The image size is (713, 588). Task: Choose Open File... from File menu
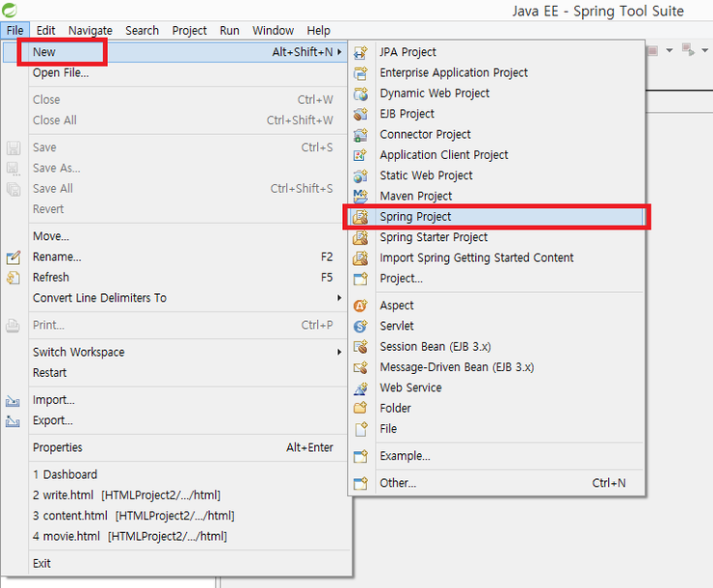coord(61,72)
